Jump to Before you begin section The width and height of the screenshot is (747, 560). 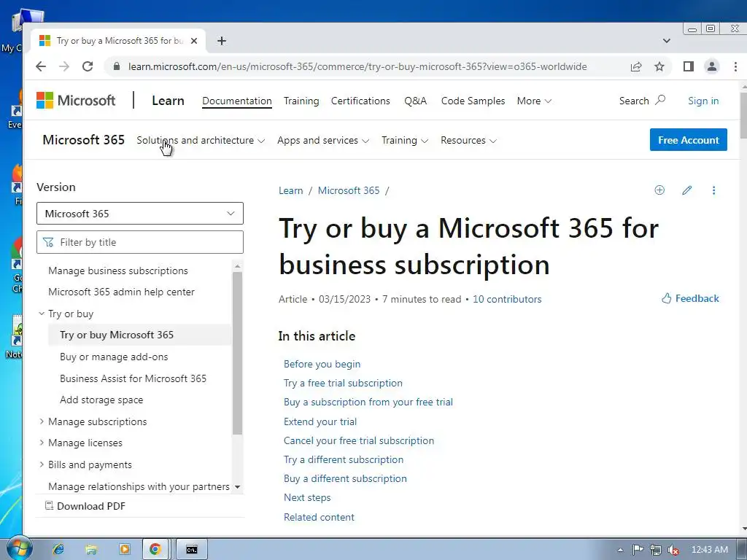(x=322, y=364)
